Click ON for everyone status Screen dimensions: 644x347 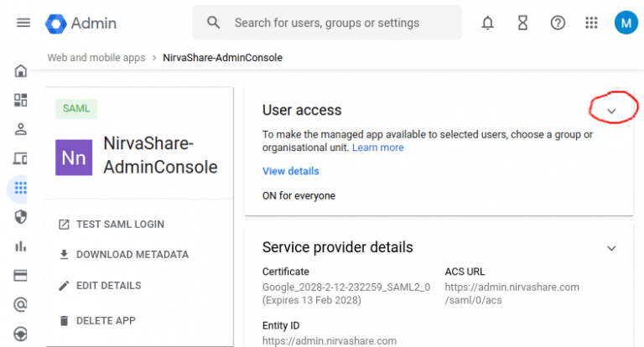point(299,196)
